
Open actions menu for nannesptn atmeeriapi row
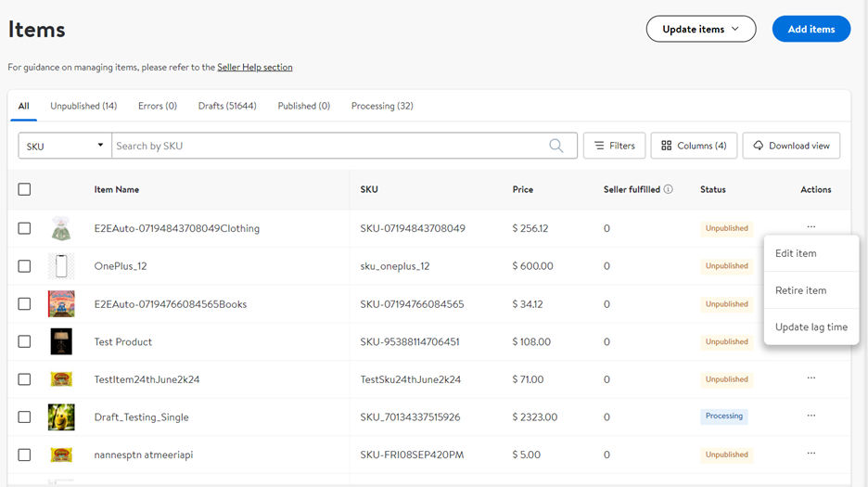click(811, 454)
